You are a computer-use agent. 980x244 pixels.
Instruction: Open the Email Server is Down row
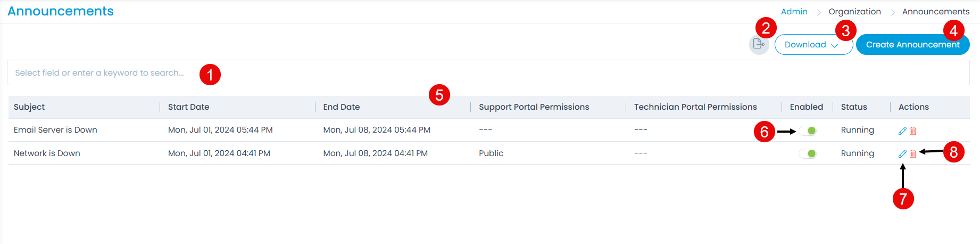pyautogui.click(x=55, y=130)
